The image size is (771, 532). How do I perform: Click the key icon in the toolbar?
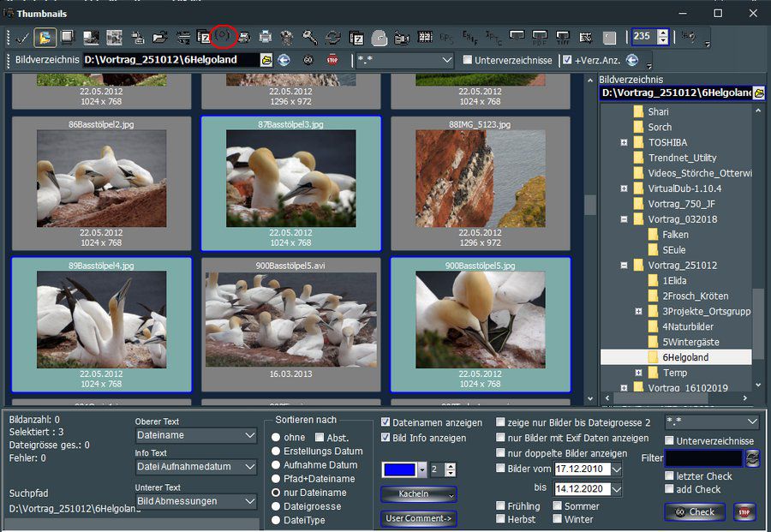pyautogui.click(x=310, y=38)
